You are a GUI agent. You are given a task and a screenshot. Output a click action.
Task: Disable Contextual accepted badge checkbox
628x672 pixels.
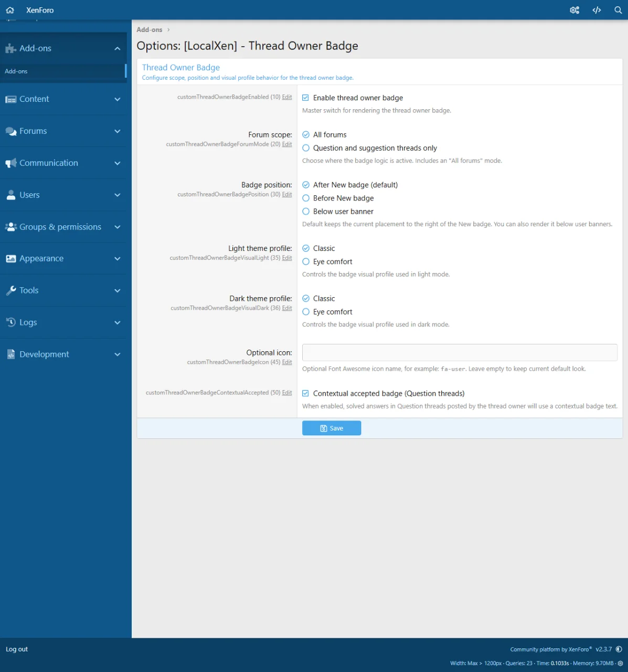pyautogui.click(x=306, y=393)
